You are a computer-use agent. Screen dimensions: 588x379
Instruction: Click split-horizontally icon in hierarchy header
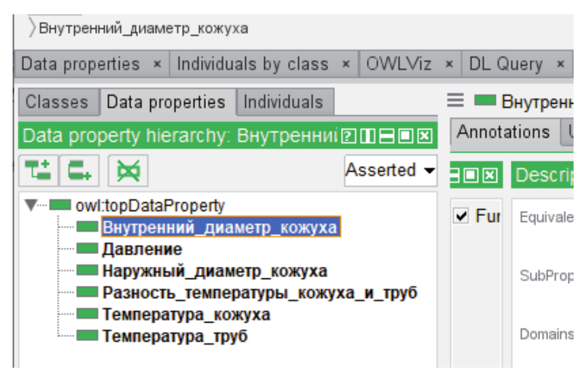[x=386, y=136]
